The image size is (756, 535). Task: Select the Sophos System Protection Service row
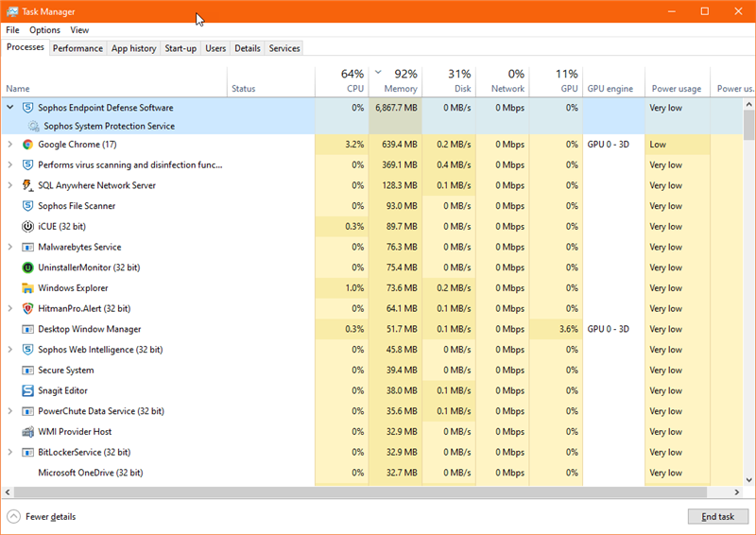(372, 126)
